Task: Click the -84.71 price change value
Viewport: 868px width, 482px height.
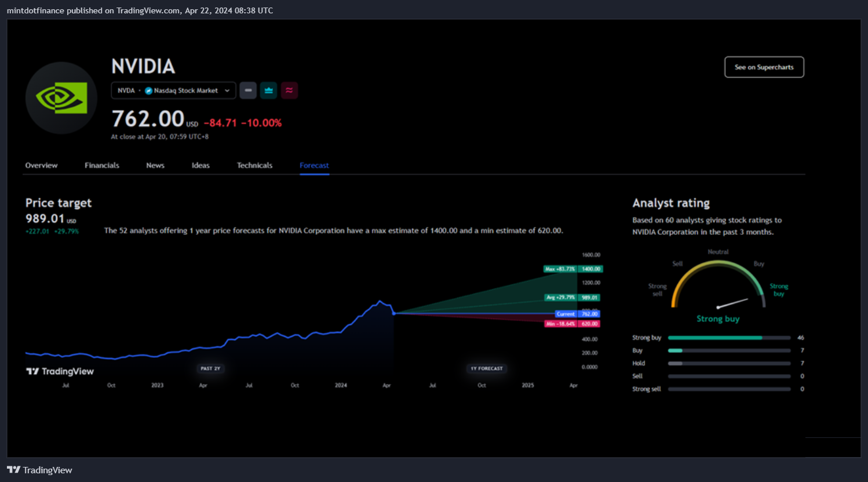Action: point(220,123)
